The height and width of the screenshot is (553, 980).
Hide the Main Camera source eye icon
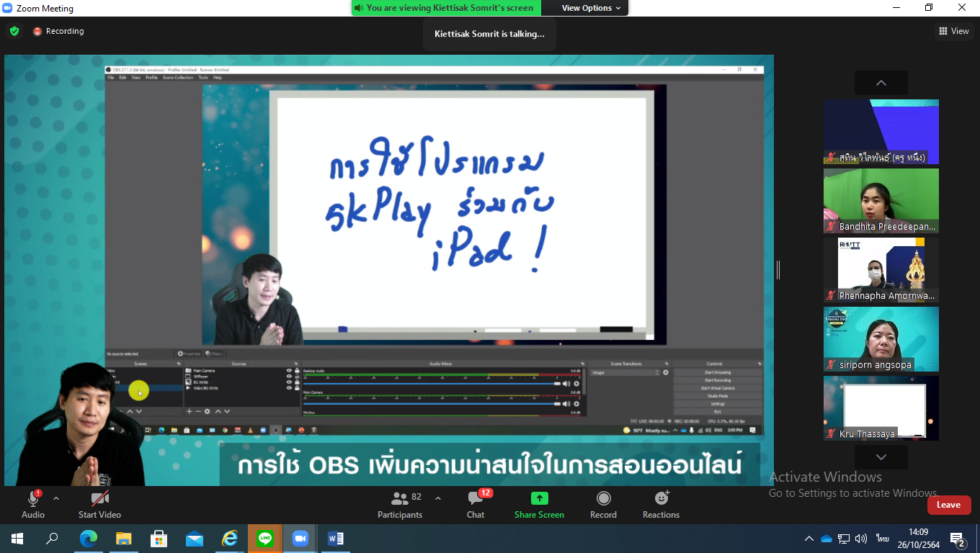coord(289,371)
